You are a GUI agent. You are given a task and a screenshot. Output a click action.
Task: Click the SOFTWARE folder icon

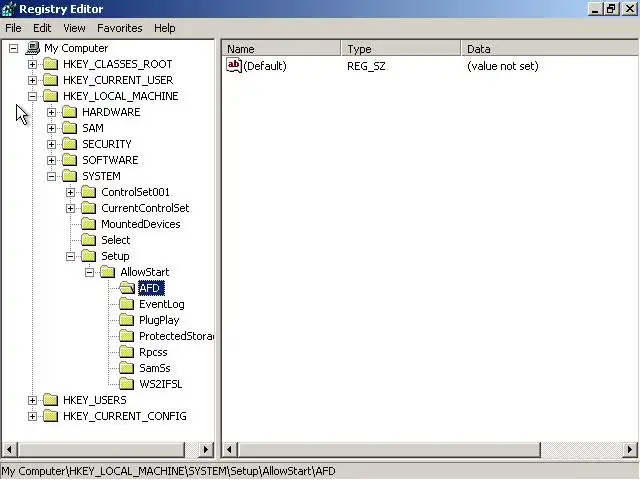pyautogui.click(x=69, y=160)
